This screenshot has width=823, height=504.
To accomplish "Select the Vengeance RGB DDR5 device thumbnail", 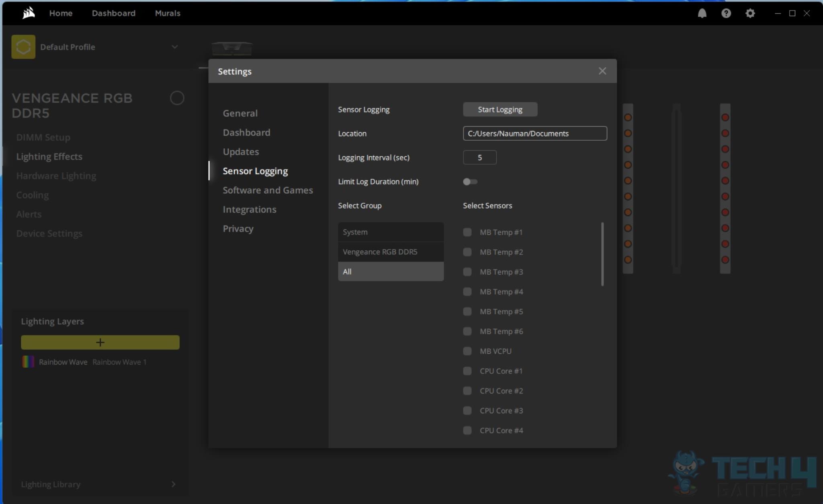I will click(x=232, y=49).
